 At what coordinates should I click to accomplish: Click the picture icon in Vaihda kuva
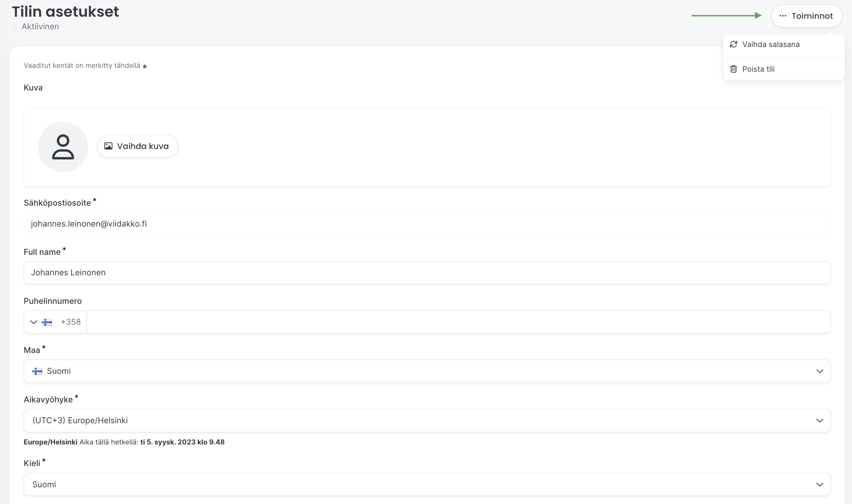click(109, 146)
